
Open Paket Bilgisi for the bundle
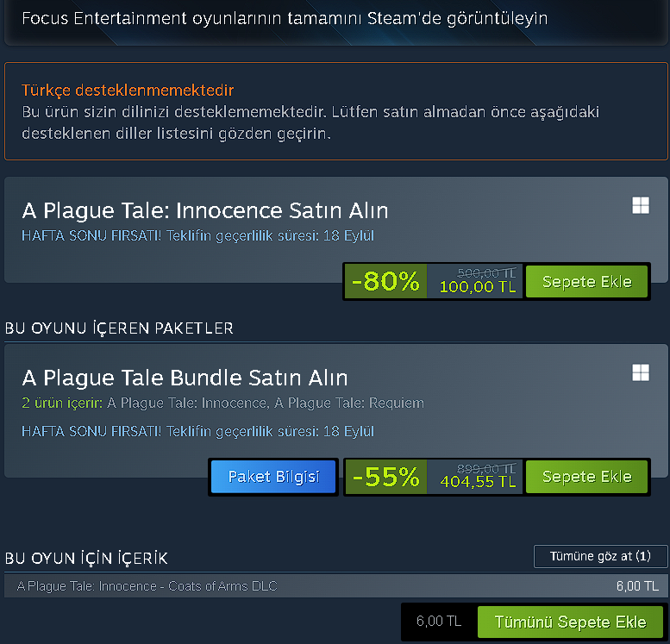273,477
